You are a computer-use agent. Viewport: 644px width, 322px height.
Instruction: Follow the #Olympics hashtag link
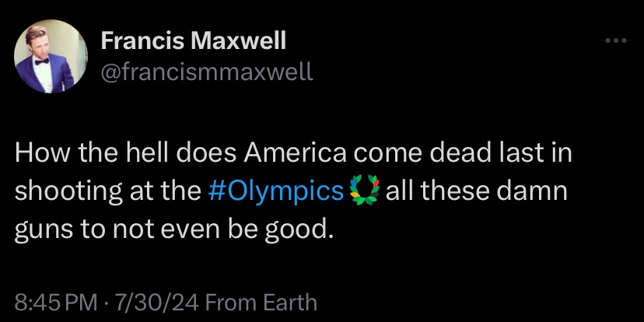tap(276, 192)
